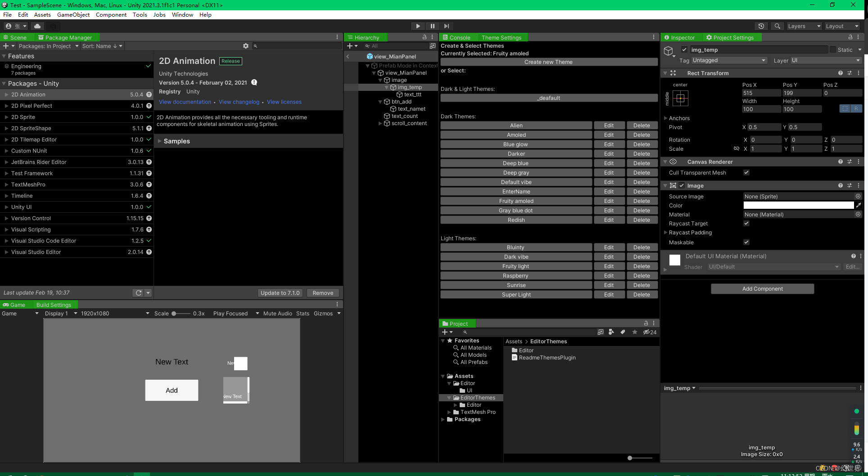
Task: Open Rect Transform help icon
Action: pos(841,73)
